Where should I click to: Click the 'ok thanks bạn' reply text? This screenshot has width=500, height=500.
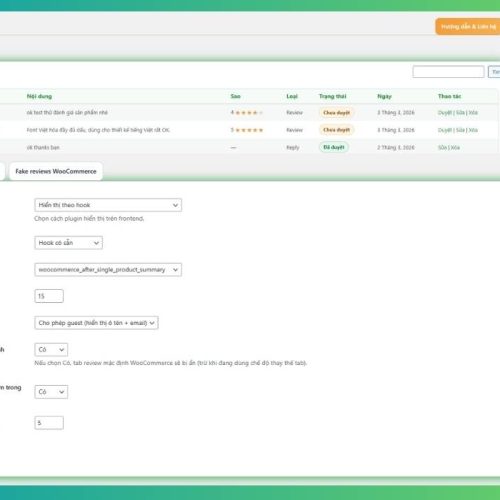point(43,147)
